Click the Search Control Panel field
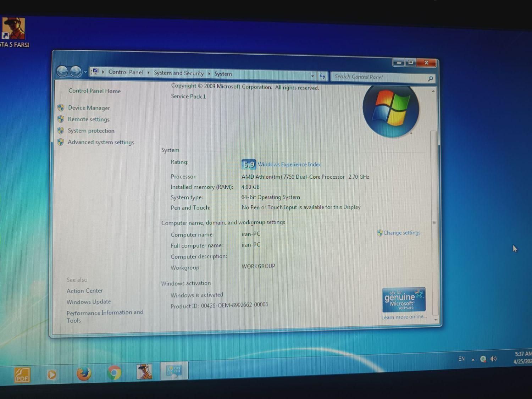This screenshot has width=532, height=399. point(379,77)
